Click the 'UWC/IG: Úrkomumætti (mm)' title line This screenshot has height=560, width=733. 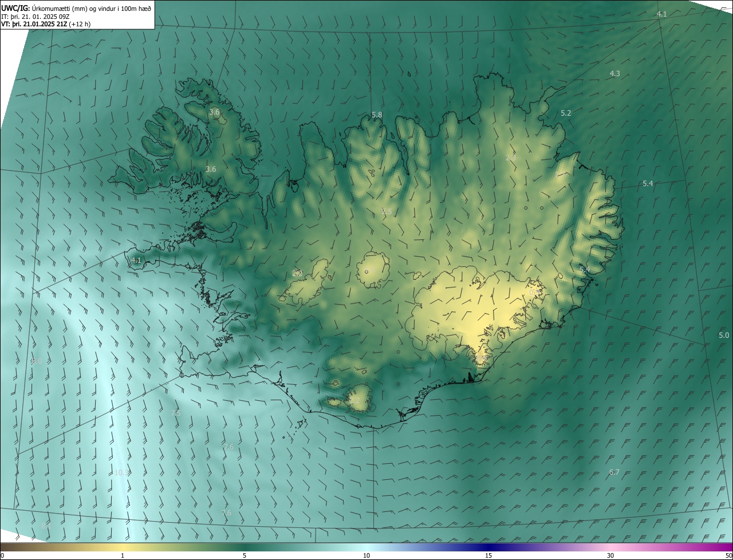click(76, 8)
